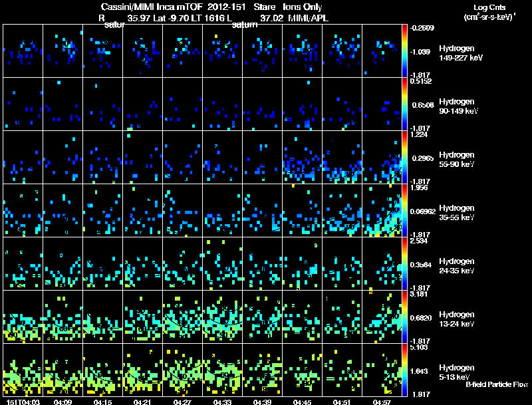Click the Hydrogen 55-90 keV color bar
This screenshot has height=405, width=532.
coord(404,158)
